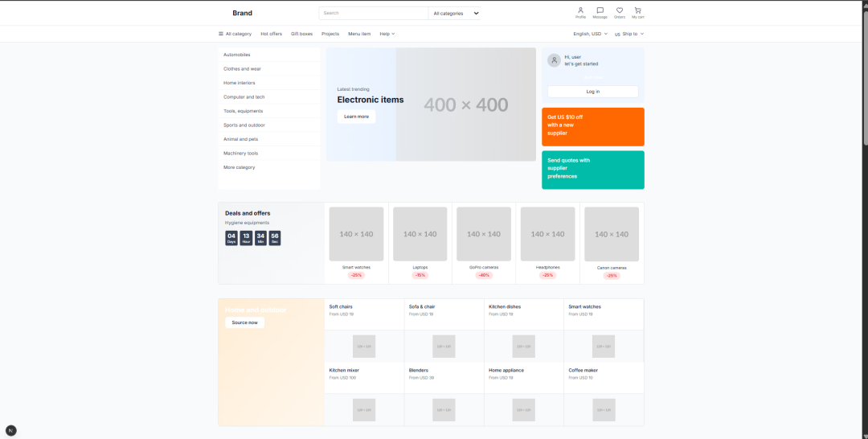Click the round icon at bottom-left corner

11,430
